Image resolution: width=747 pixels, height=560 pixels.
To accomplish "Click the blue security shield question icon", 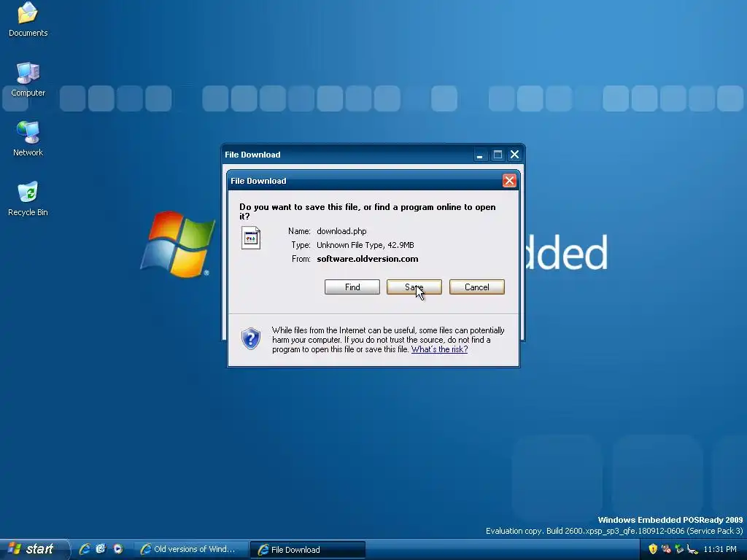I will (x=251, y=338).
